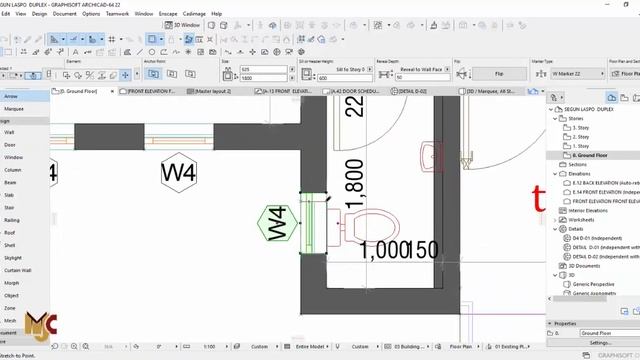
Task: Select the Beam tool in toolbox
Action: coord(10,182)
